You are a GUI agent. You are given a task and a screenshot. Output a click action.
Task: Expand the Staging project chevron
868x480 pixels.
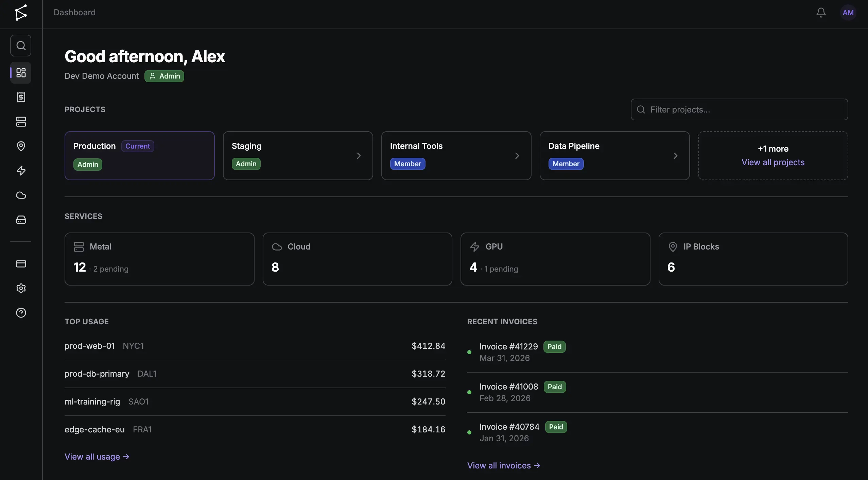(x=359, y=156)
